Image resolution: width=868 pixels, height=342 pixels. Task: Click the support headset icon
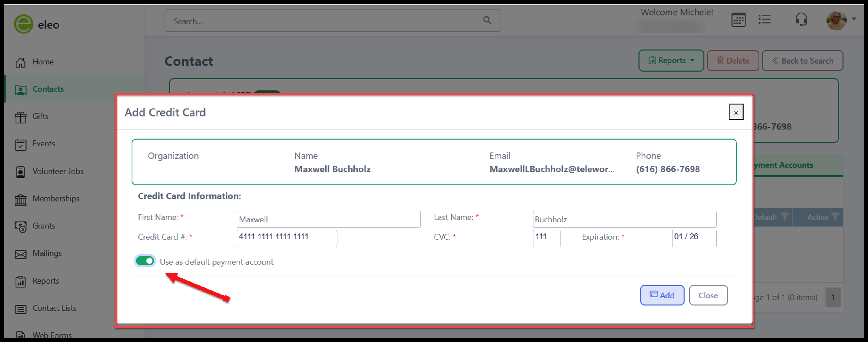click(x=801, y=19)
